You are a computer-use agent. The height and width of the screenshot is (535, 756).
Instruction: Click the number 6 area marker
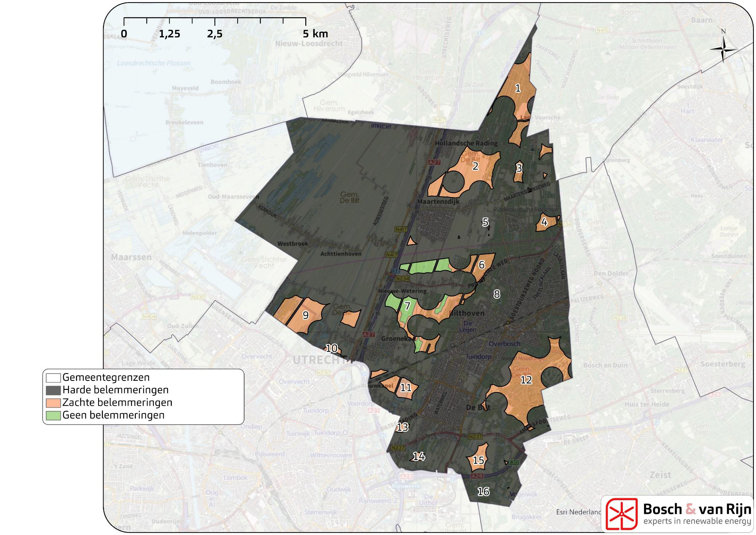pyautogui.click(x=482, y=265)
